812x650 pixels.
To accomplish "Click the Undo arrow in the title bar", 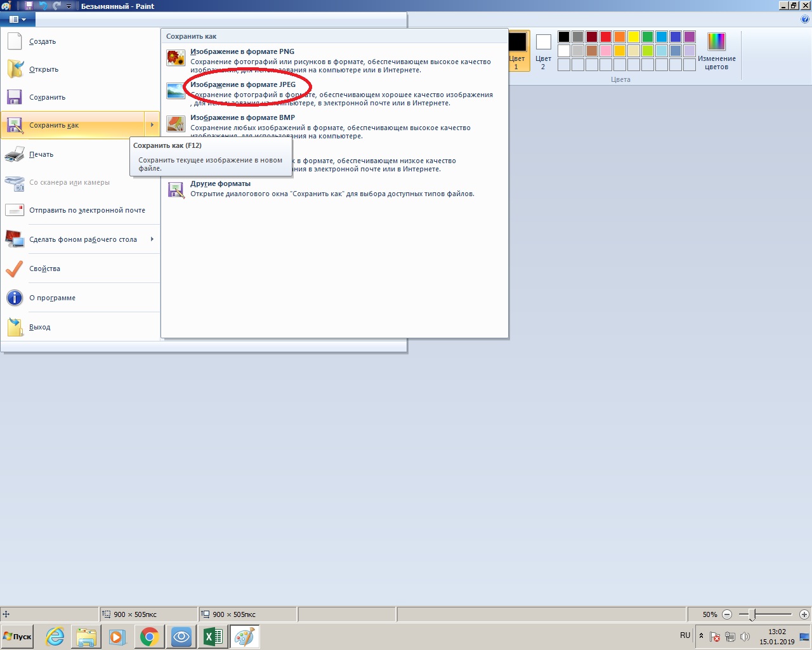I will pyautogui.click(x=44, y=6).
